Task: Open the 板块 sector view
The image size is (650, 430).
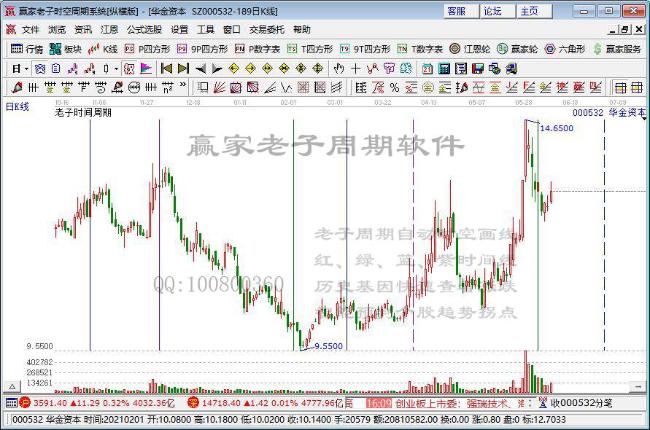Action: 65,49
